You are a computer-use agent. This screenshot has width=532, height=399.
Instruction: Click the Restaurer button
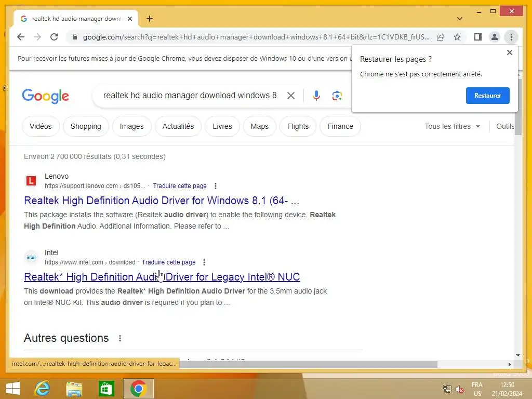[487, 96]
